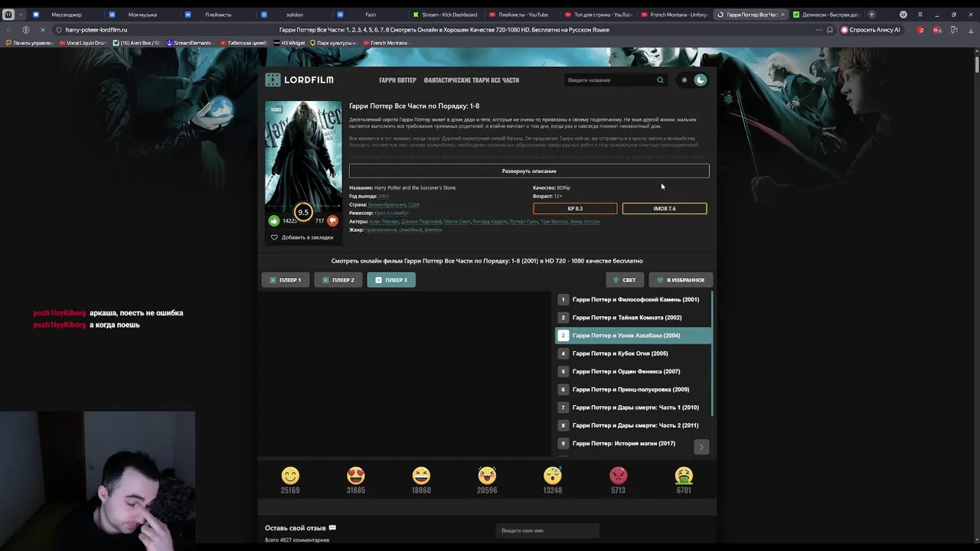Open the ГАРРИ ПОТТЕР menu item

click(x=397, y=80)
